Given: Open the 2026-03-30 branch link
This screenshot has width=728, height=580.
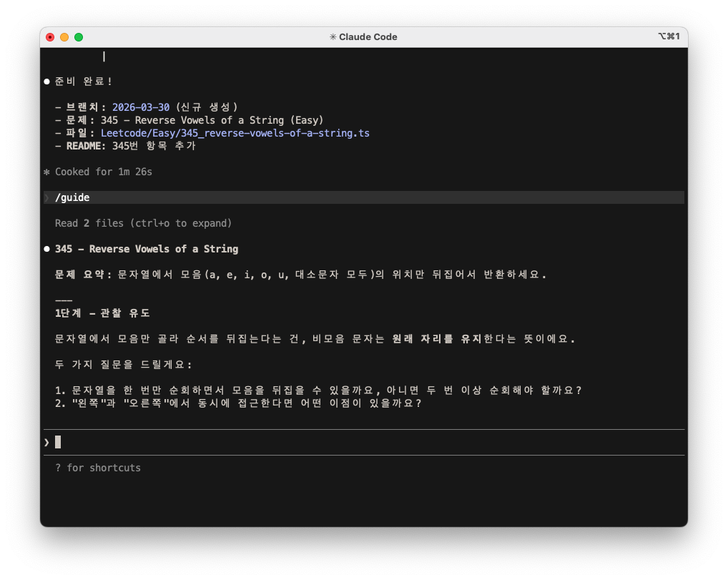Looking at the screenshot, I should click(141, 107).
